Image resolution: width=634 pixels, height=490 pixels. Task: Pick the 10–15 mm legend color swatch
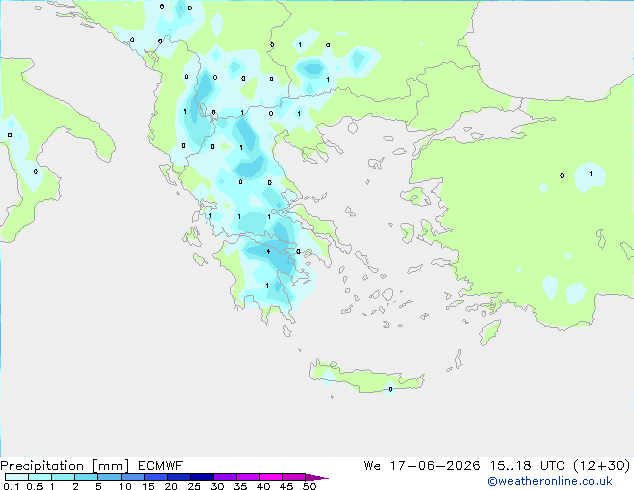tap(133, 477)
